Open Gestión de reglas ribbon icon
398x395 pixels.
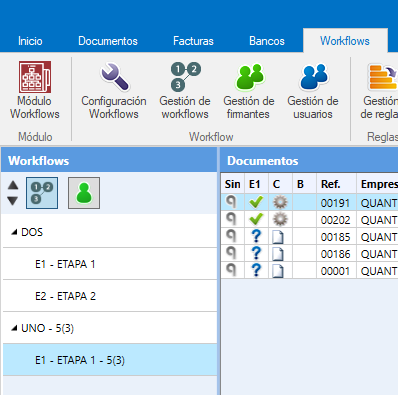click(383, 77)
